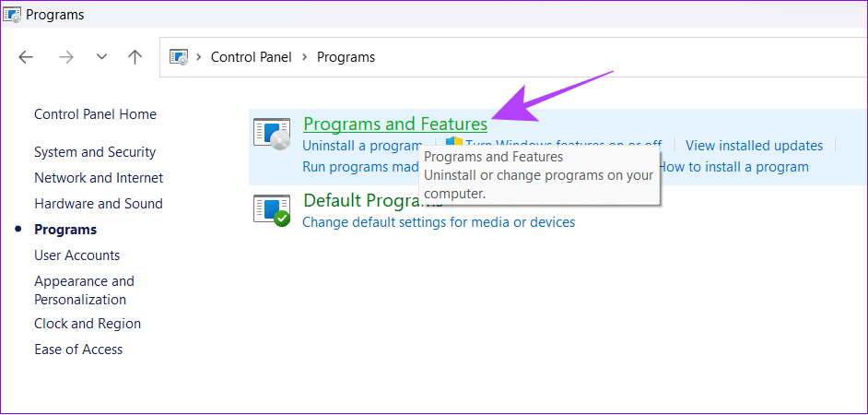Click the Programs and Features icon
This screenshot has width=868, height=415.
tap(272, 134)
